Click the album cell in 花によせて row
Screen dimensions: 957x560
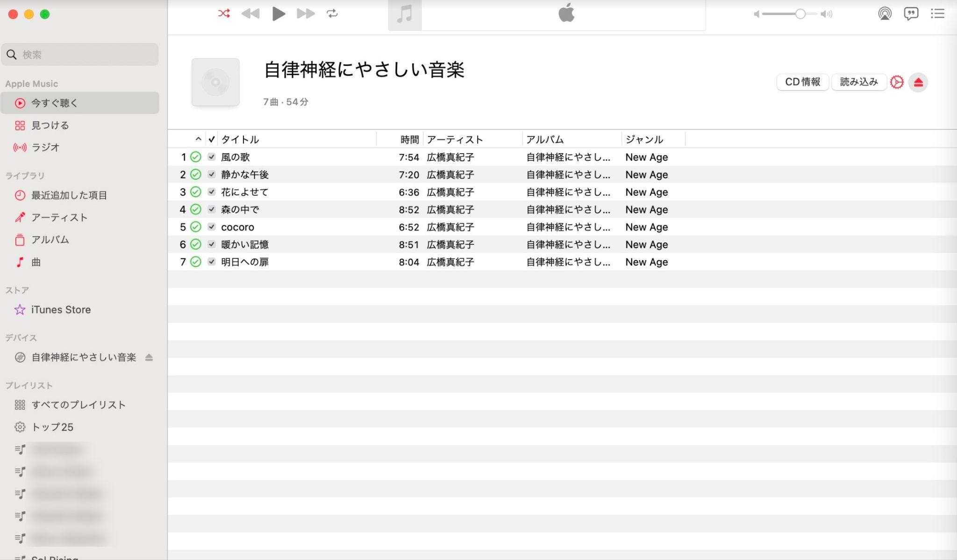point(569,192)
